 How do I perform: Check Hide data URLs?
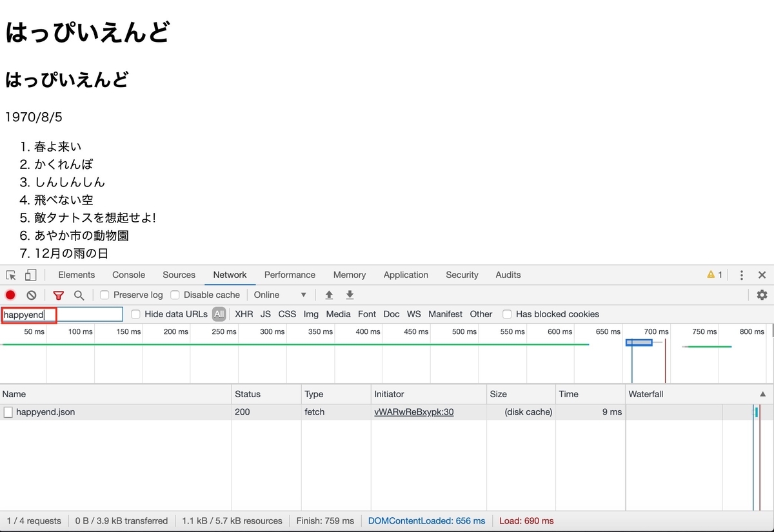[x=135, y=314]
